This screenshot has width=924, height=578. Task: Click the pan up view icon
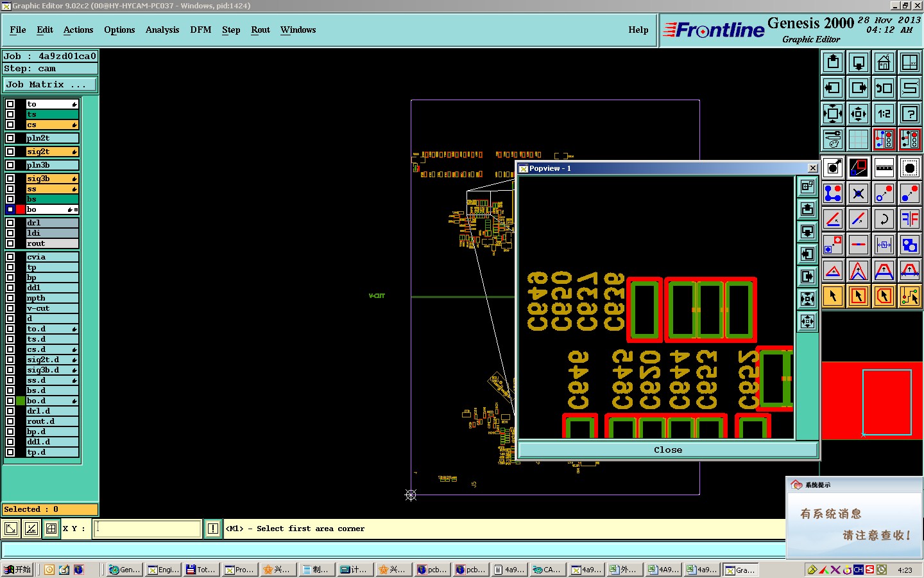pyautogui.click(x=833, y=62)
